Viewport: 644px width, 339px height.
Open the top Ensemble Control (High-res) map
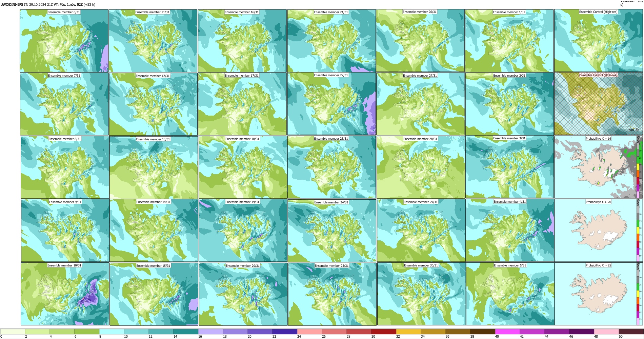(x=598, y=41)
